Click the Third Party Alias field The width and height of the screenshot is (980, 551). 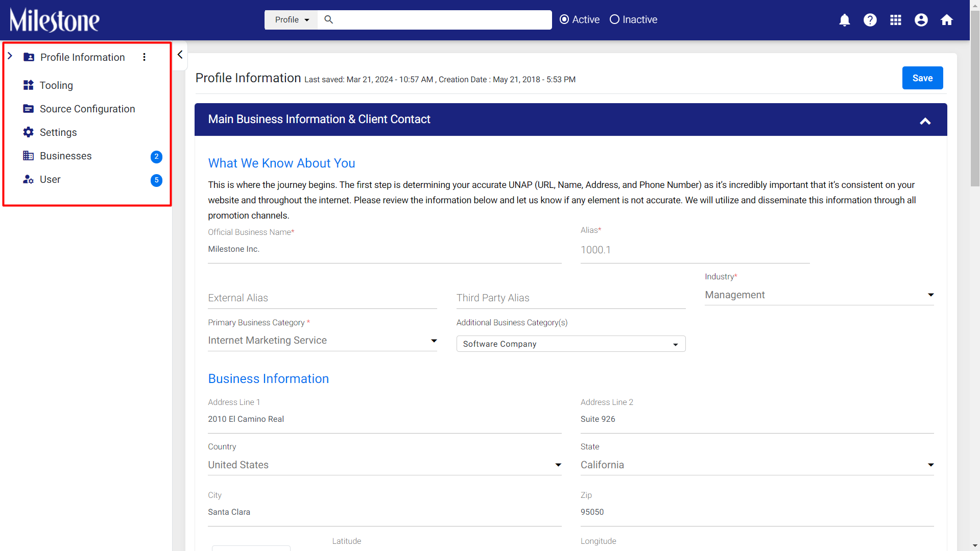coord(571,298)
